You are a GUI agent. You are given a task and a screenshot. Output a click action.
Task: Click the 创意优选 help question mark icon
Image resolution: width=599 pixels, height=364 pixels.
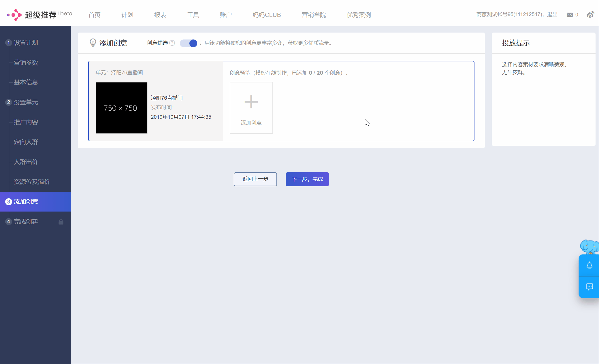pos(172,43)
